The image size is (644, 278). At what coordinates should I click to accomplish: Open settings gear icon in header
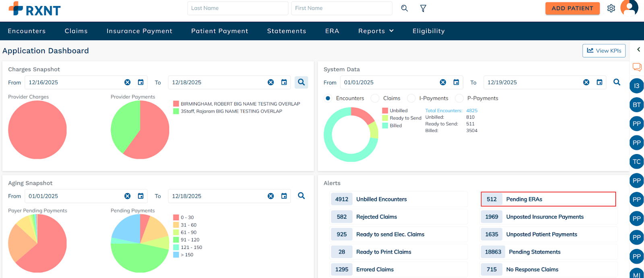[x=611, y=8]
